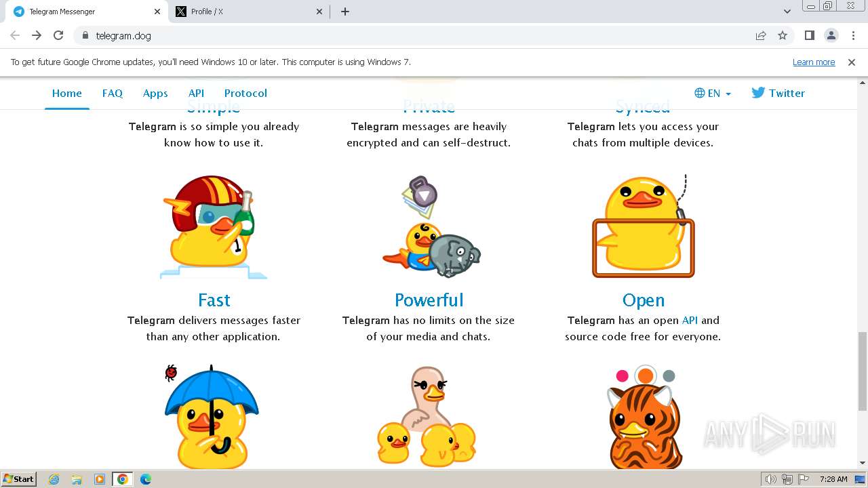Launch Internet Explorer from taskbar
868x488 pixels.
[54, 479]
